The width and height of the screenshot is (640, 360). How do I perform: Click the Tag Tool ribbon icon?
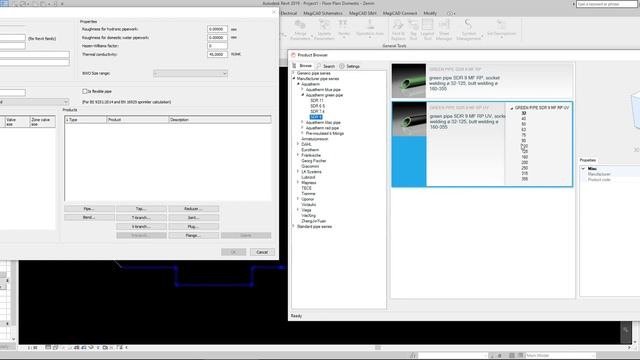[413, 25]
